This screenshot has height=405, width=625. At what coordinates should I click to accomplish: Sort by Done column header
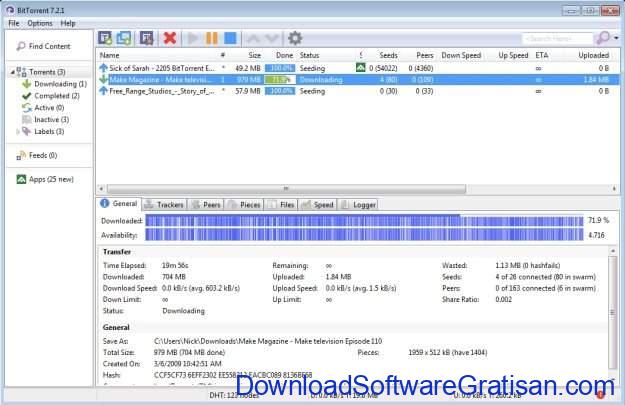tap(284, 55)
